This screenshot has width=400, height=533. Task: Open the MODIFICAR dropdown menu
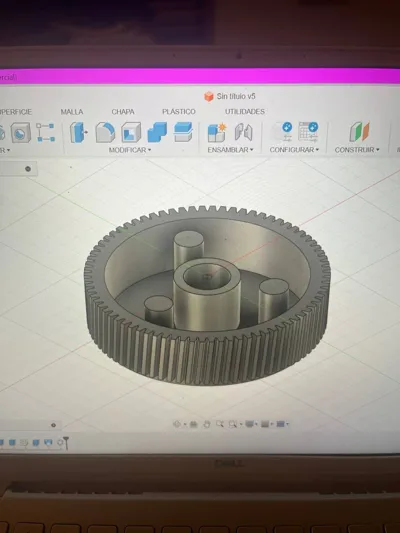[130, 150]
